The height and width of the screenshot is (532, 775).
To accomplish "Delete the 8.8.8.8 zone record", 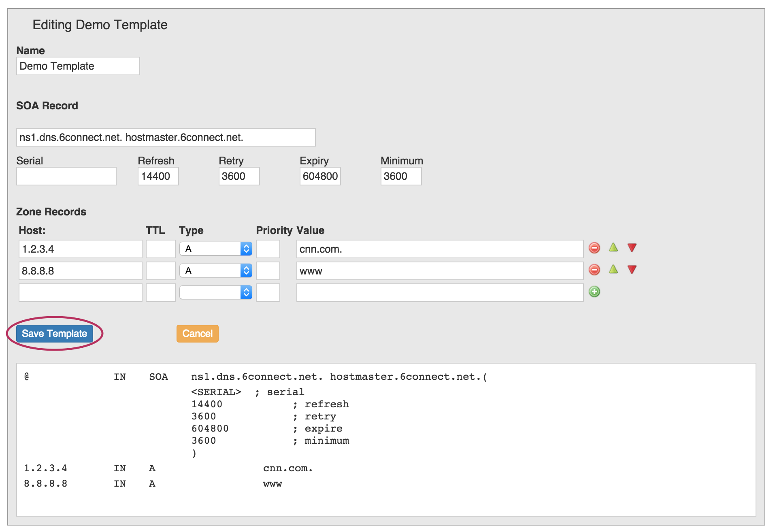I will [x=594, y=270].
